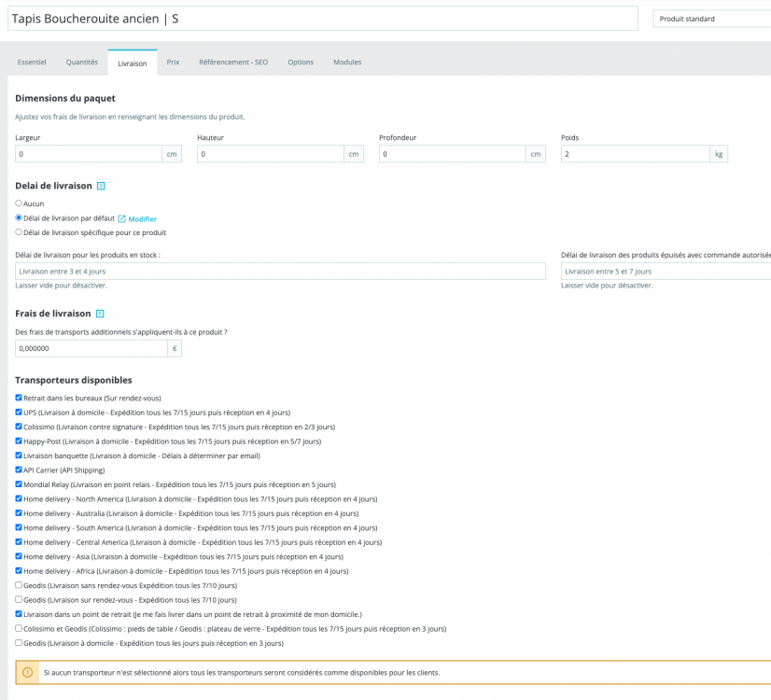Switch to the Options tab
The width and height of the screenshot is (771, 700).
click(301, 63)
